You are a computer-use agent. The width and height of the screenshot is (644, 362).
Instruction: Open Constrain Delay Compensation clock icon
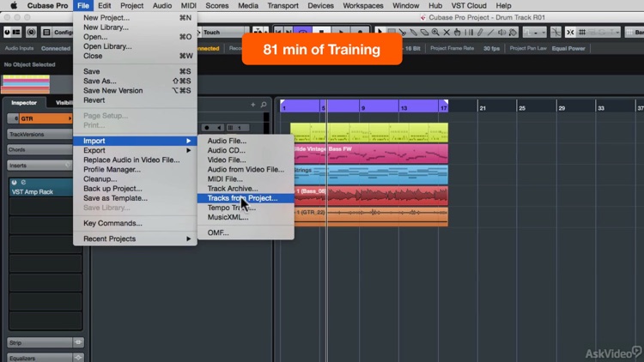(31, 32)
